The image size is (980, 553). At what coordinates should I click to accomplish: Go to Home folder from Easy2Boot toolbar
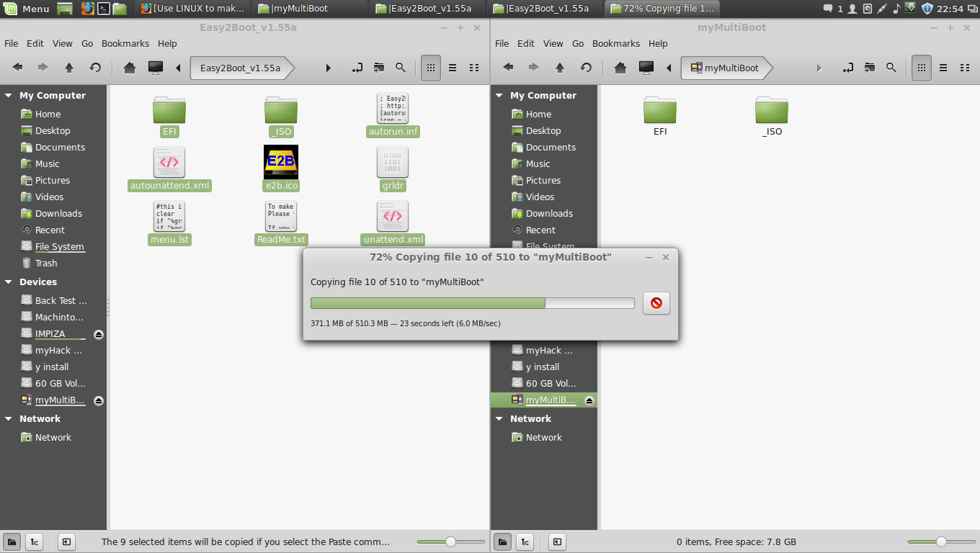click(x=130, y=68)
